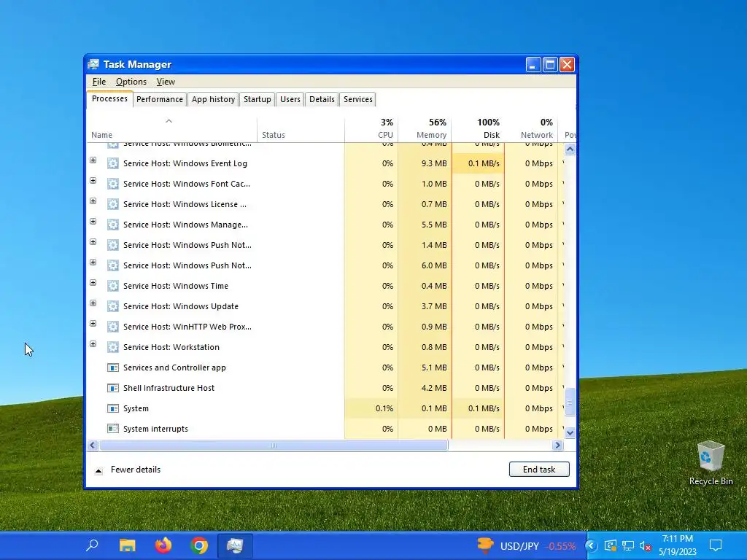Click the network tray icon
Screen dimensions: 747x560
tap(628, 545)
